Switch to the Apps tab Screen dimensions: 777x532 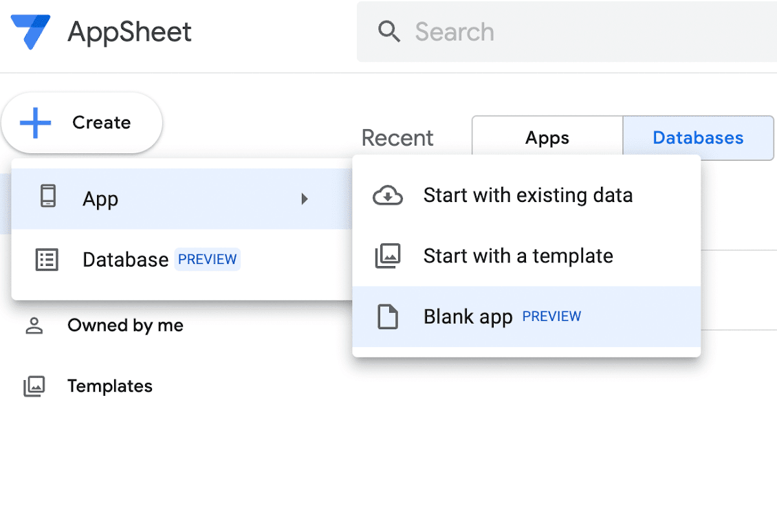[x=547, y=137]
